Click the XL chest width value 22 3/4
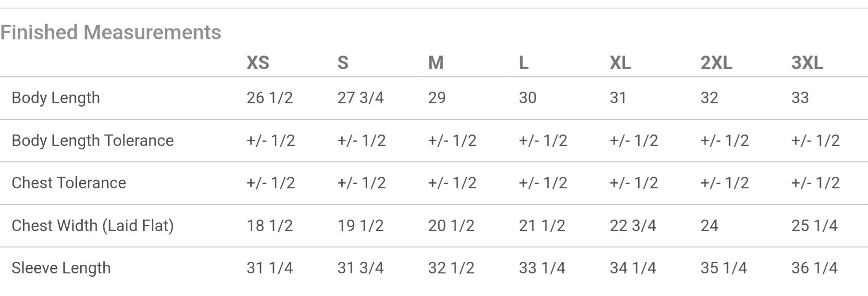The width and height of the screenshot is (868, 296). tap(633, 225)
